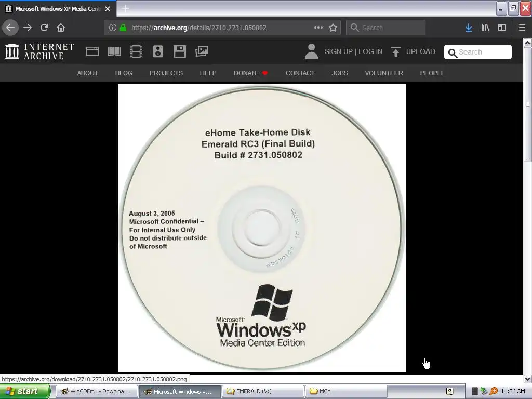Open the VOLUNTEER link

[384, 73]
